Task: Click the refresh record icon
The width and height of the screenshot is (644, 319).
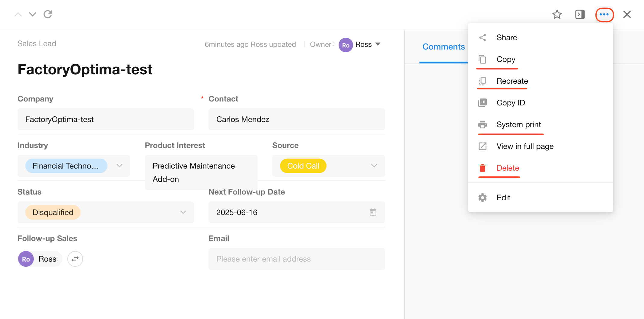Action: pyautogui.click(x=48, y=14)
